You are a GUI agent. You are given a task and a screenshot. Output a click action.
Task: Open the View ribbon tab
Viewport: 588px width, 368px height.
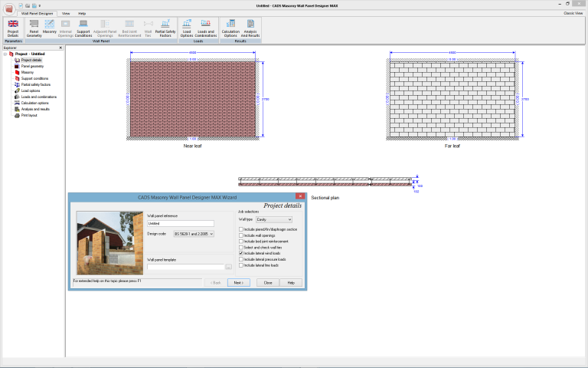tap(66, 14)
